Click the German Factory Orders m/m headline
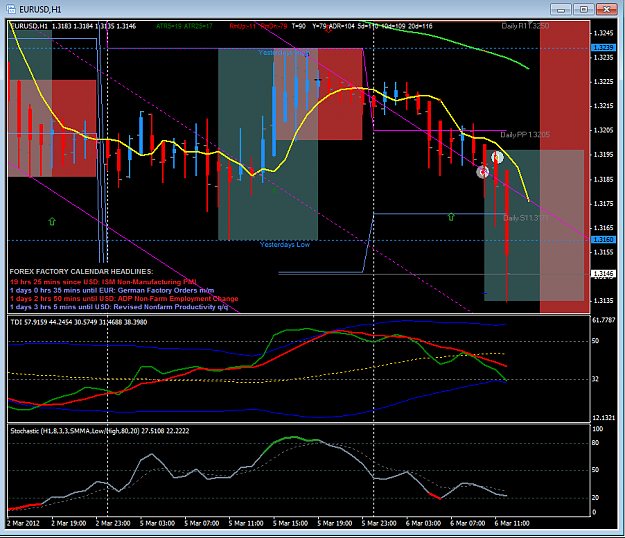 click(x=112, y=290)
